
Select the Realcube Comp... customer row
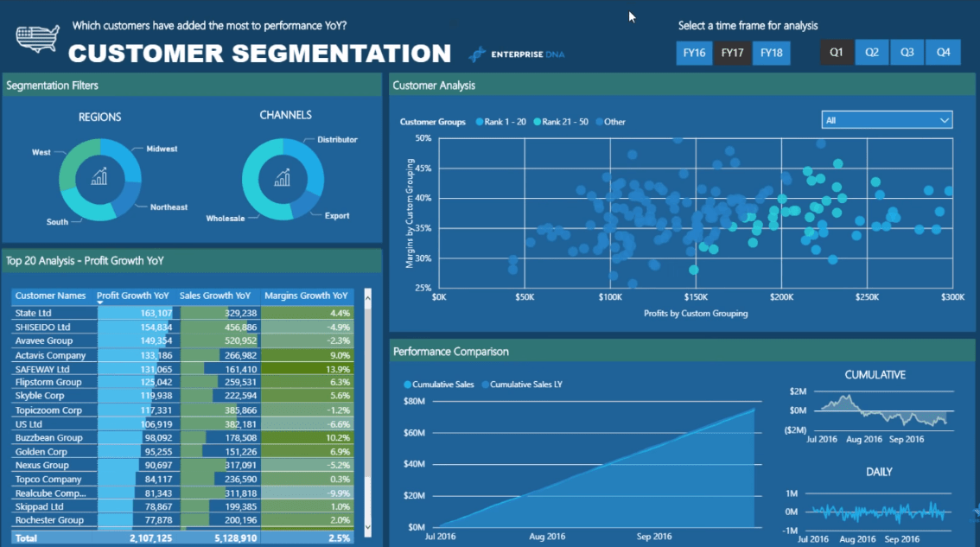(x=182, y=493)
